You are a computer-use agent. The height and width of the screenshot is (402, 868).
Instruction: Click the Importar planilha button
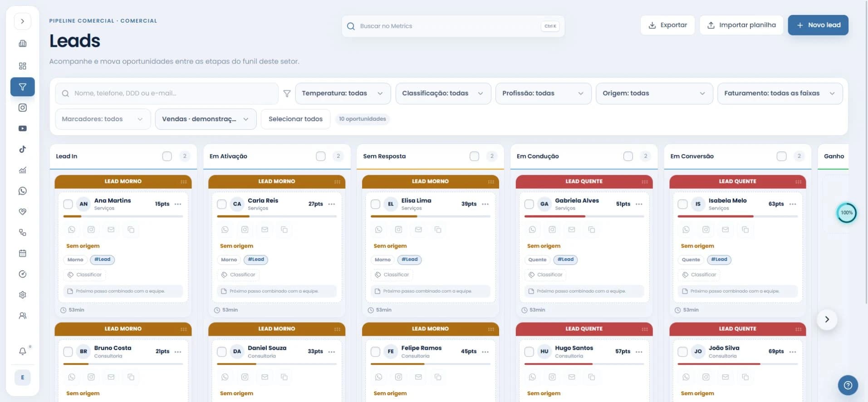tap(741, 25)
